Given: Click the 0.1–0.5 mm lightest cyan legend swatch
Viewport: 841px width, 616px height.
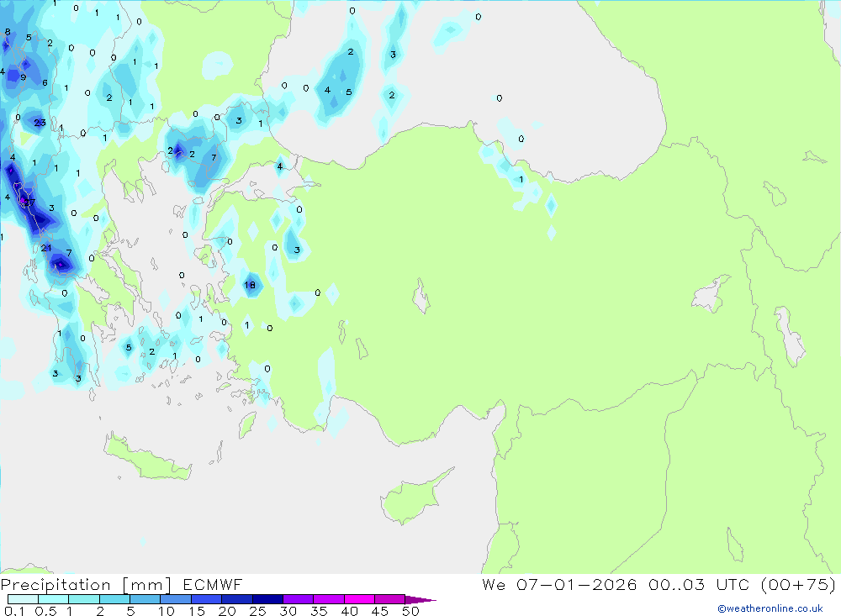Looking at the screenshot, I should (23, 599).
